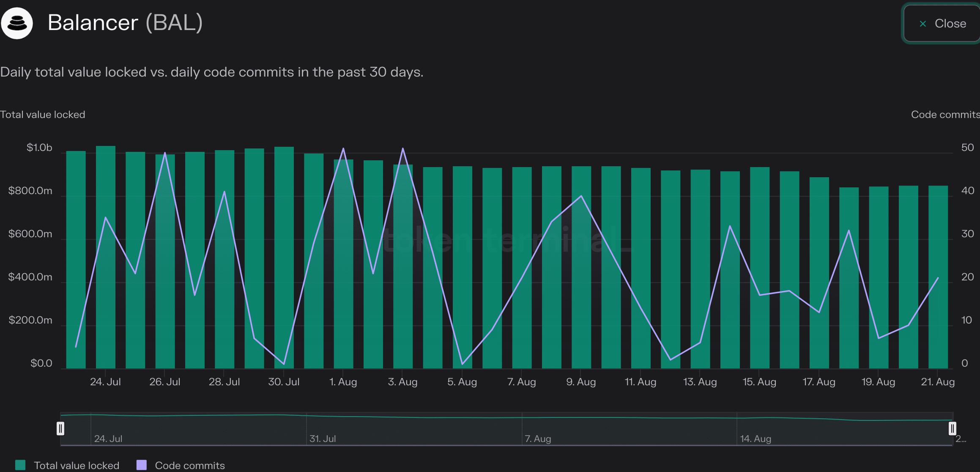Click the $0.0 y-axis value
The image size is (980, 472).
click(x=41, y=363)
